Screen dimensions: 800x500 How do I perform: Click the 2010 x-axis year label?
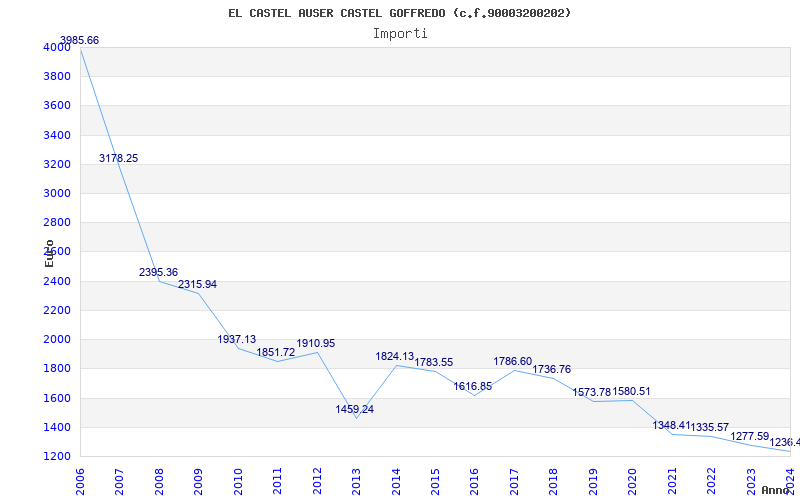point(238,482)
